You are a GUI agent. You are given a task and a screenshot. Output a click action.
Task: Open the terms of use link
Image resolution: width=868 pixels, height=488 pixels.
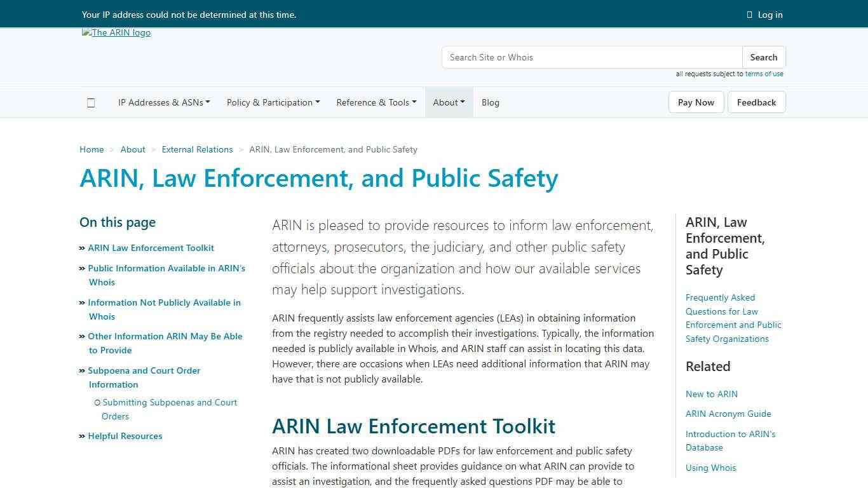click(764, 74)
